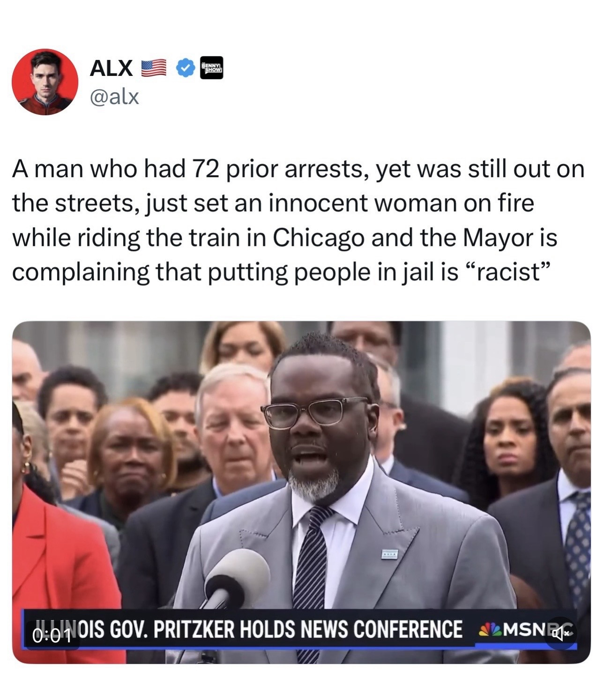Viewport: 604px width, 700px height.
Task: Open the ALX display name
Action: point(111,68)
